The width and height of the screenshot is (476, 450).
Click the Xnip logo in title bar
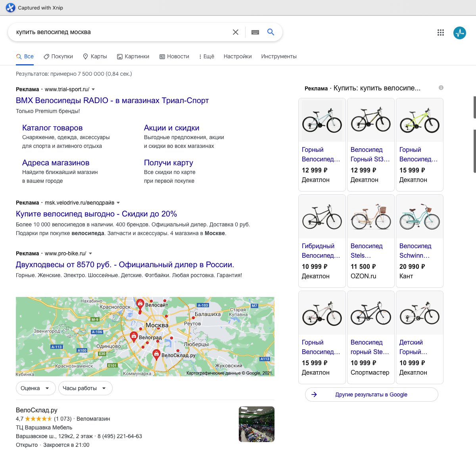tap(10, 8)
